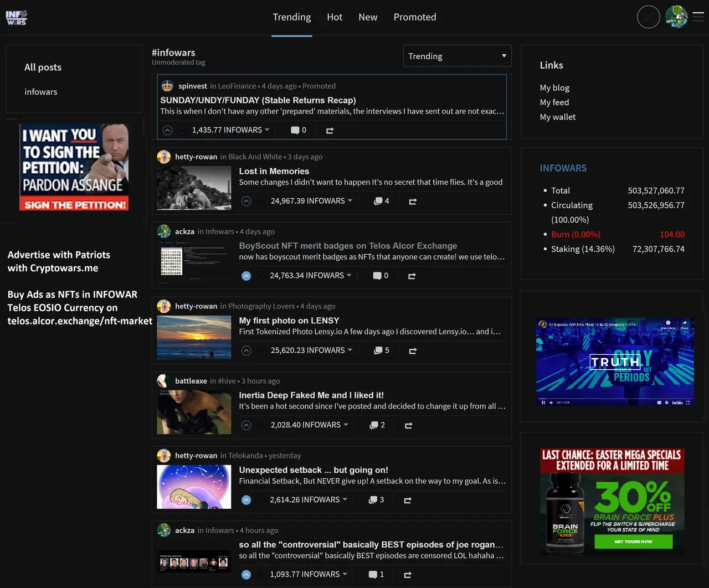Open comments on BoyScout NFT post

tap(381, 276)
